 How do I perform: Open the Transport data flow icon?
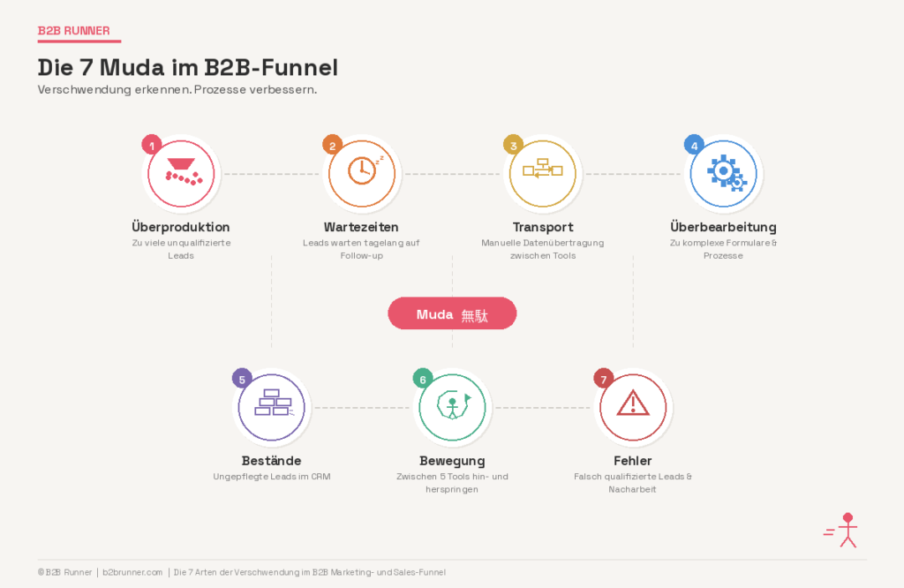[543, 173]
